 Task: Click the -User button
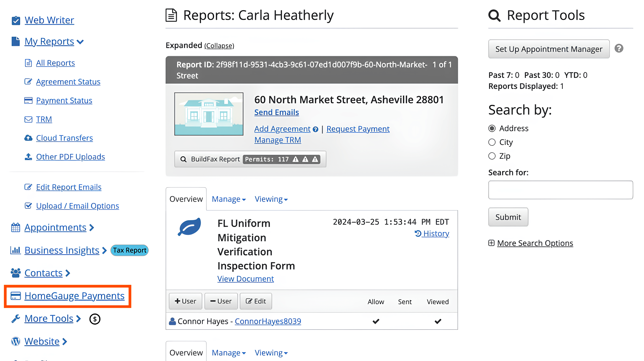(x=221, y=301)
